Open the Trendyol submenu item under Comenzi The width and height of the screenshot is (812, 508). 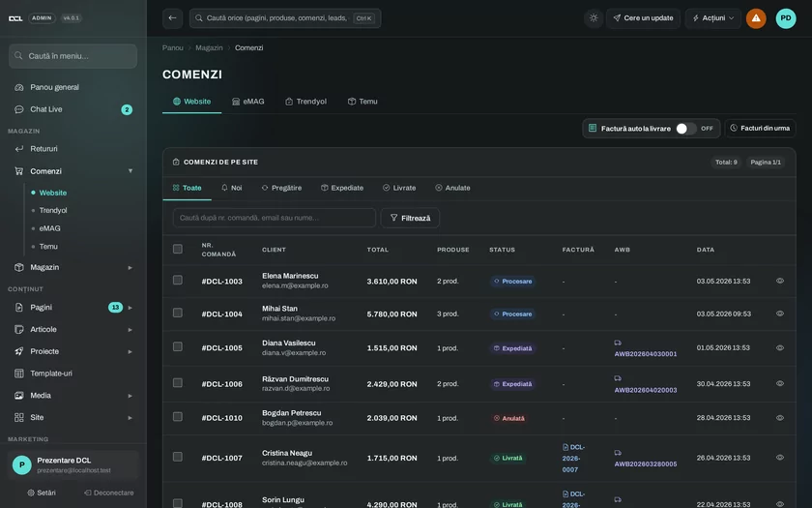pyautogui.click(x=53, y=211)
